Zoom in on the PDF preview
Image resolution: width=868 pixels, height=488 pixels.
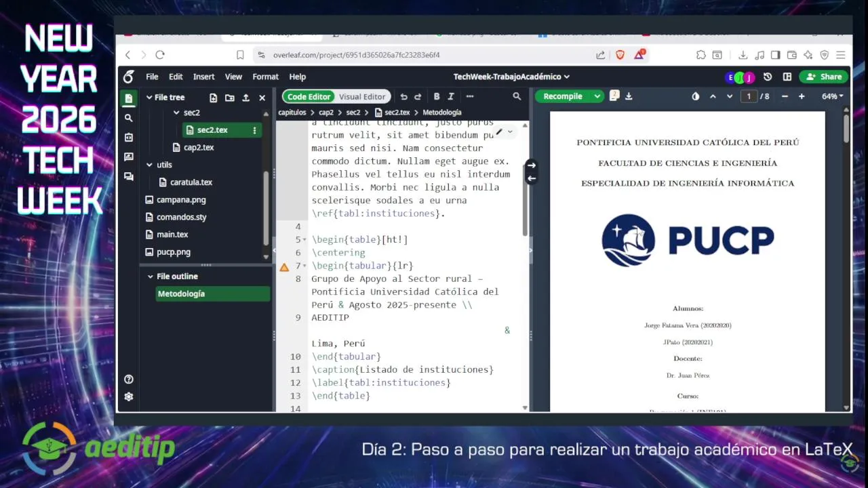[802, 96]
